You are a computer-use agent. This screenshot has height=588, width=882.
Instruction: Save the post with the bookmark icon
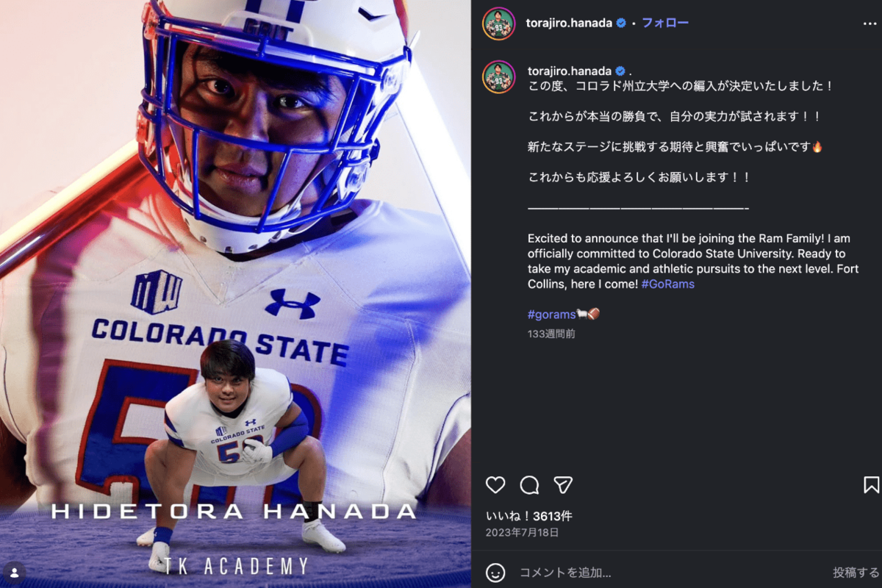[871, 485]
